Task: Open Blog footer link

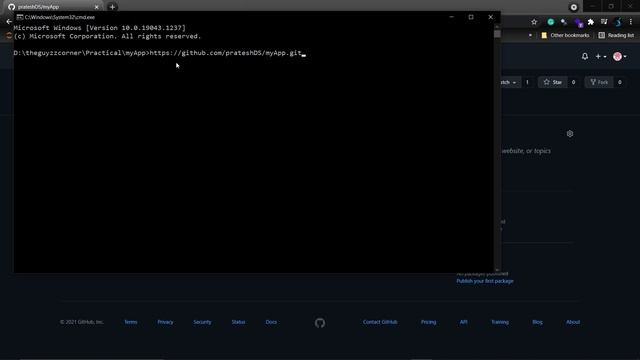Action: pos(538,322)
